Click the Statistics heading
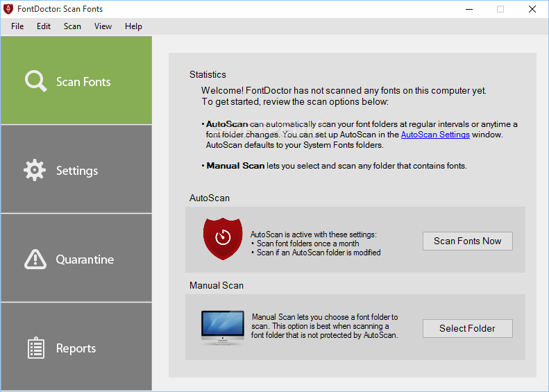 click(208, 74)
